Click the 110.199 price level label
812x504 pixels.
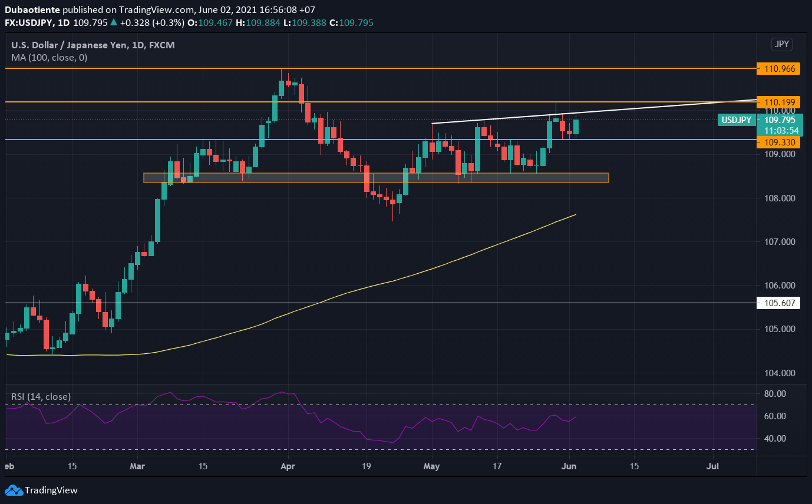[778, 102]
